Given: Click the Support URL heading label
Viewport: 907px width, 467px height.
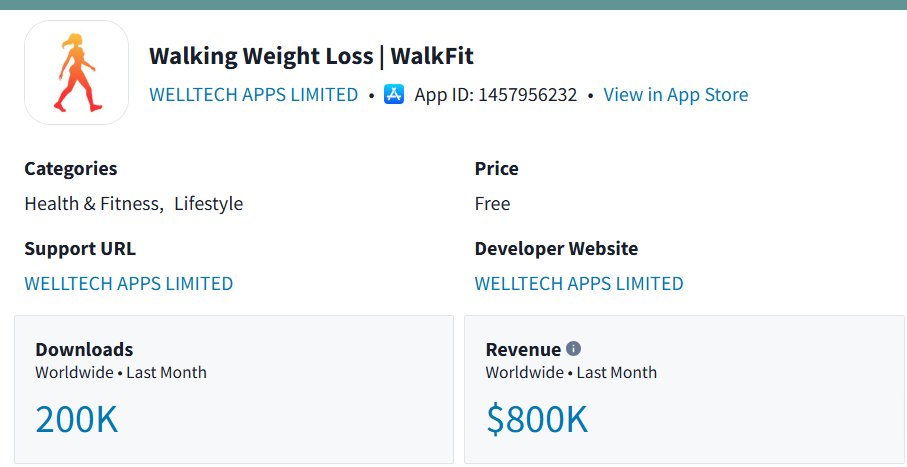Looking at the screenshot, I should click(80, 249).
